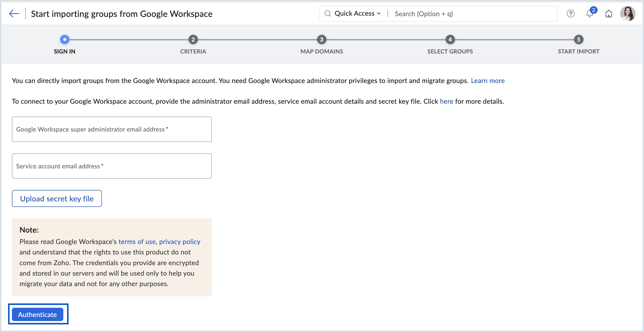Go to the home icon
644x332 pixels.
609,14
